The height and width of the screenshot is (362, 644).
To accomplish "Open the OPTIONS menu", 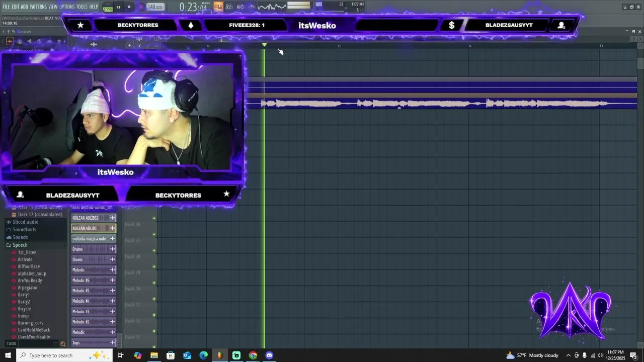I will click(x=67, y=7).
